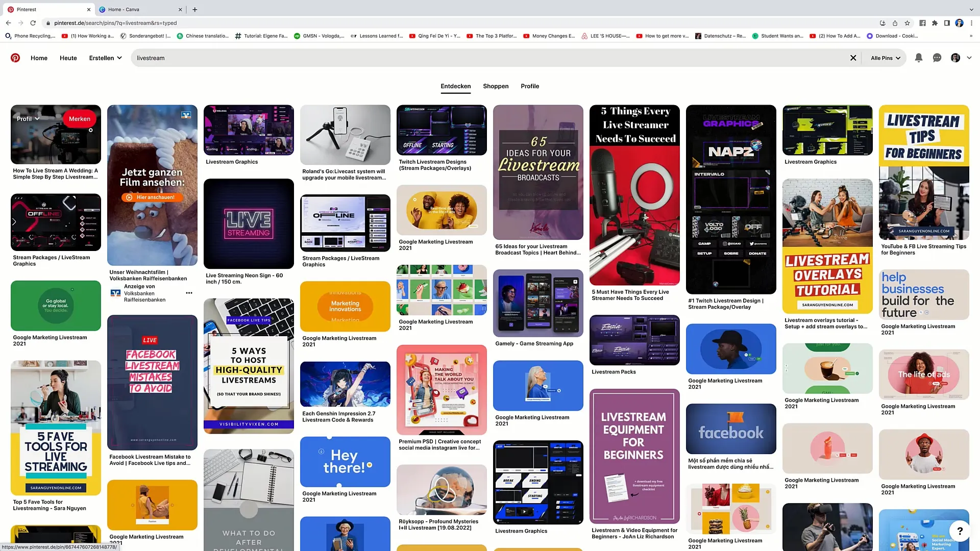
Task: Open the tab search dropdown arrow
Action: [x=971, y=9]
